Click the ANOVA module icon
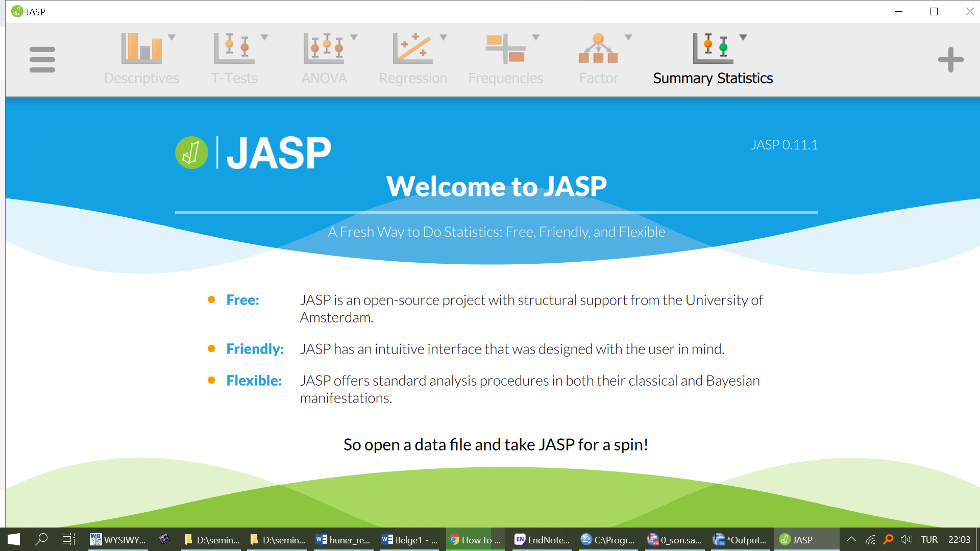980x551 pixels. [324, 48]
